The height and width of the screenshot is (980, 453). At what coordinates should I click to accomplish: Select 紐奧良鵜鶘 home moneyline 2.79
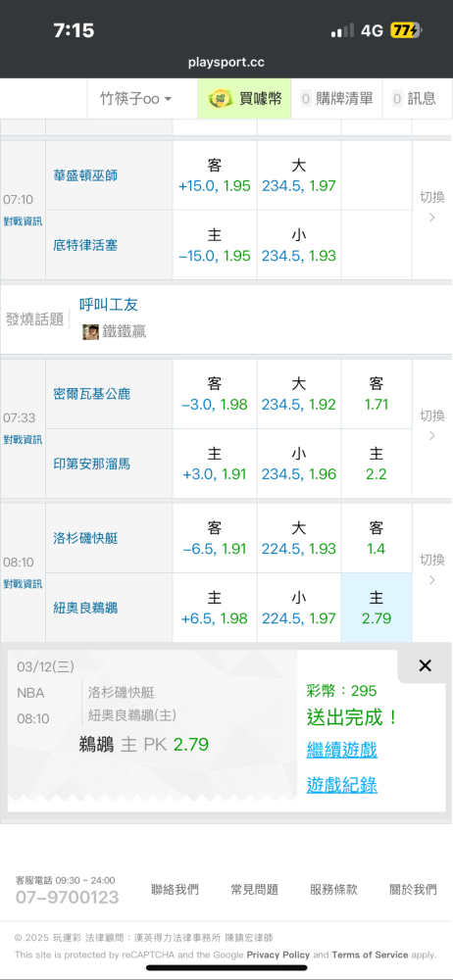tap(377, 608)
